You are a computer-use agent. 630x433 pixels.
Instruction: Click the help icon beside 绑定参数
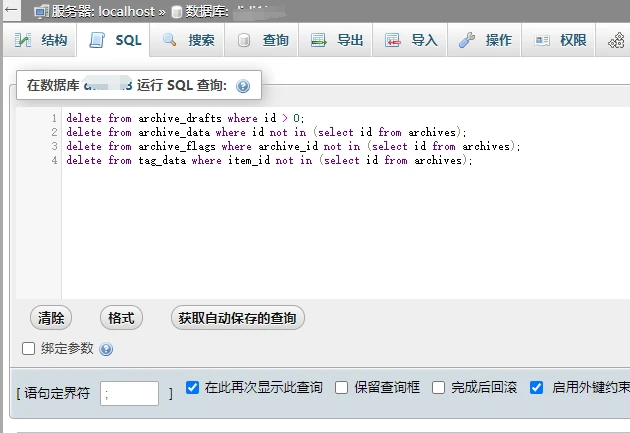pyautogui.click(x=107, y=349)
